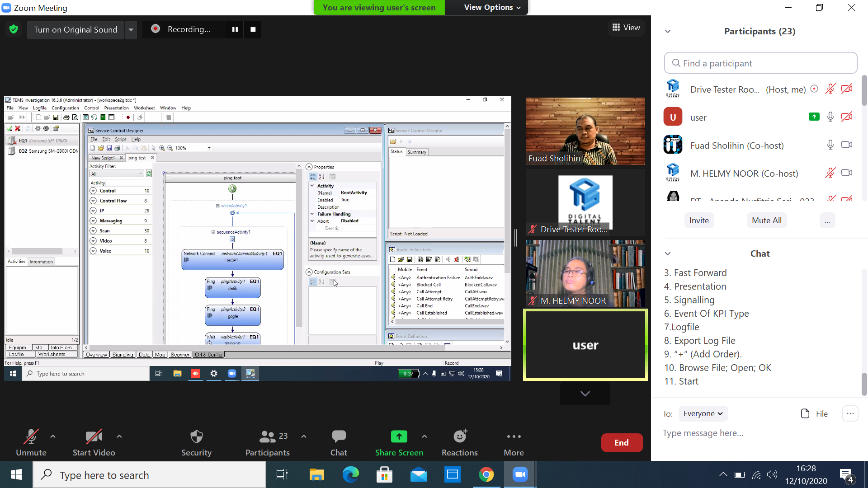Open the Security shield menu

196,436
